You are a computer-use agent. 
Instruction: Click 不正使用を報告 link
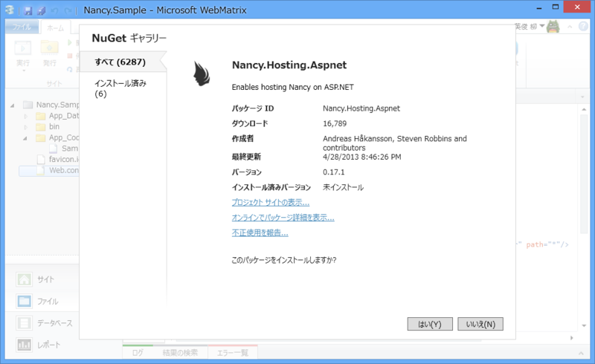pos(260,233)
